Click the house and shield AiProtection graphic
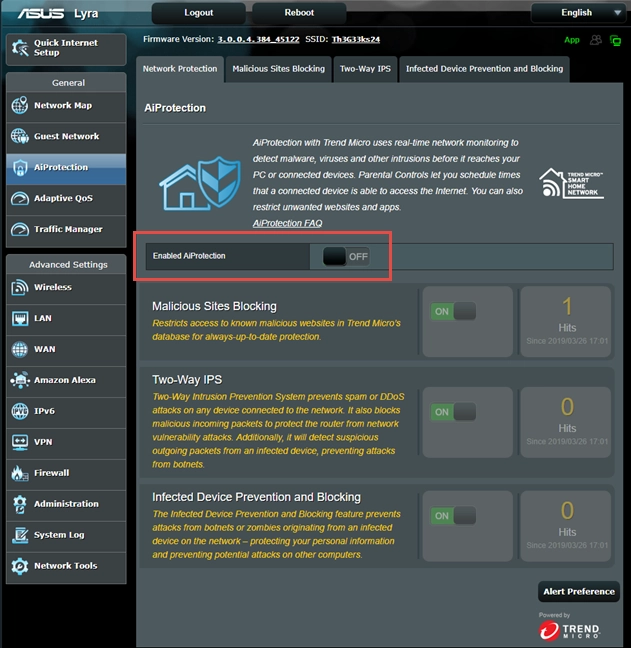Viewport: 631px width, 648px height. 200,183
